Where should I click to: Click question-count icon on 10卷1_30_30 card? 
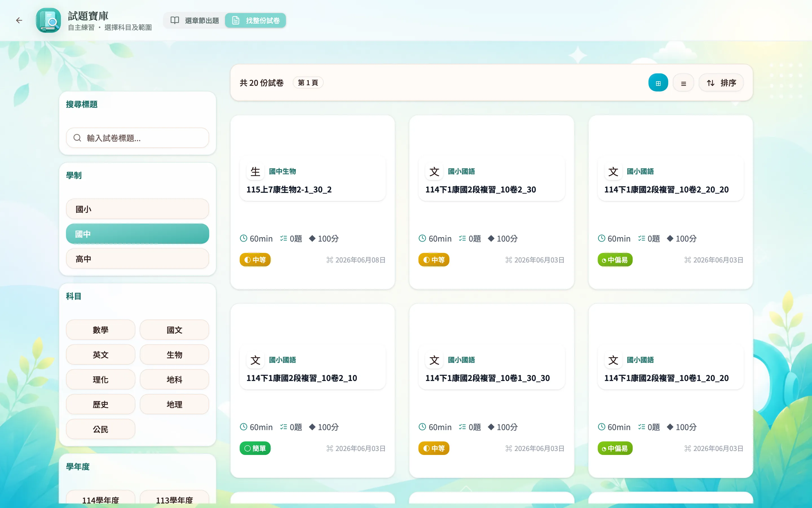462,427
